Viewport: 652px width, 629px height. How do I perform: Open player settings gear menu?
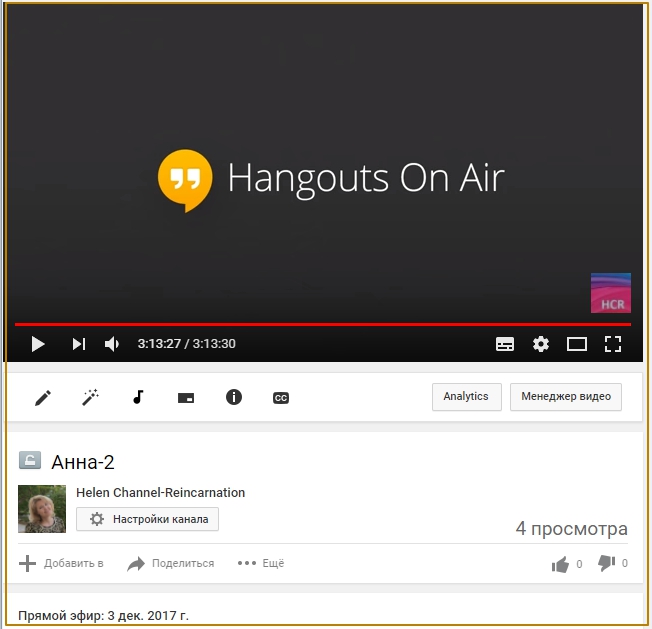pyautogui.click(x=541, y=344)
